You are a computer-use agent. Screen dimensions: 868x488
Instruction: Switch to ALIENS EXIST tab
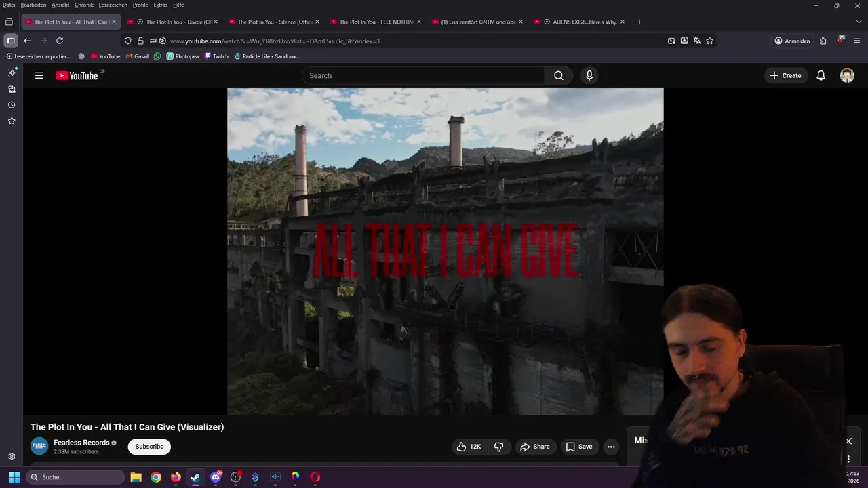tap(579, 22)
